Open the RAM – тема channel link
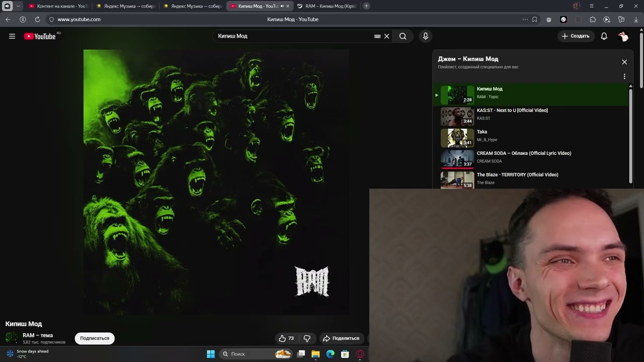 (x=38, y=335)
